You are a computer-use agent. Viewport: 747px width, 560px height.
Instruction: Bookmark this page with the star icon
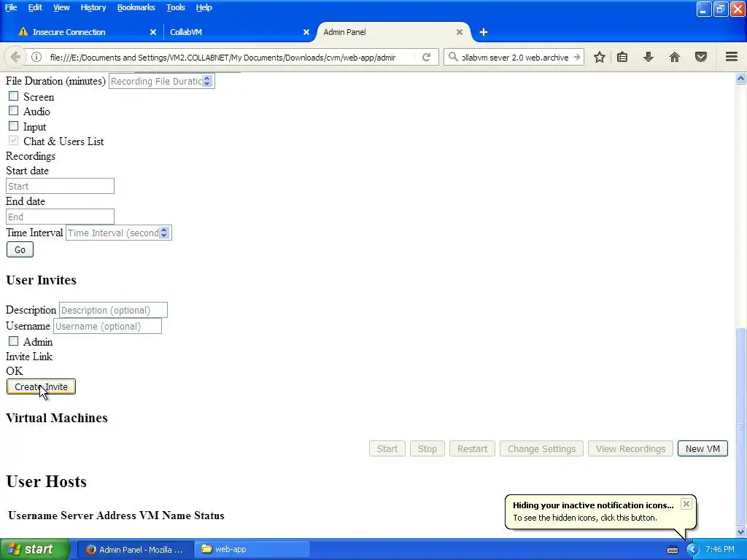coord(600,57)
